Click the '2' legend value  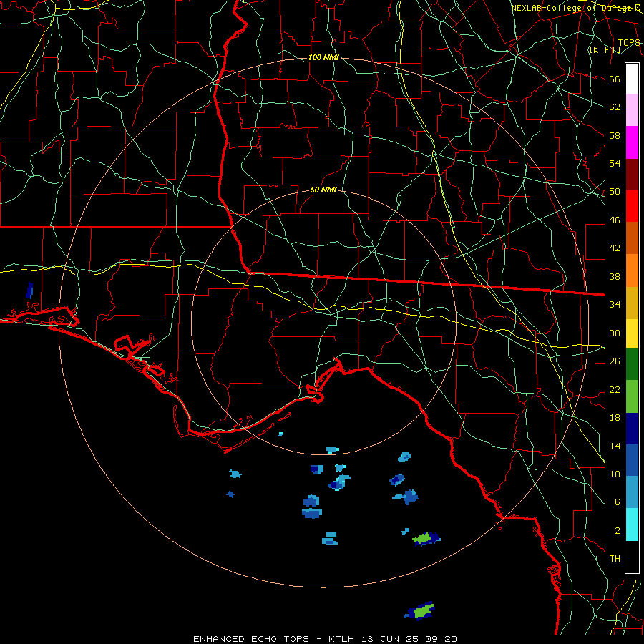pyautogui.click(x=618, y=531)
